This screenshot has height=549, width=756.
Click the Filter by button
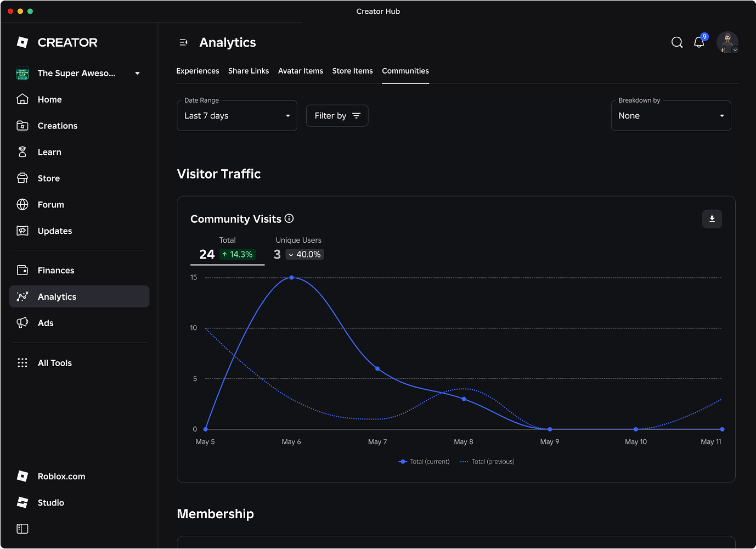click(337, 116)
